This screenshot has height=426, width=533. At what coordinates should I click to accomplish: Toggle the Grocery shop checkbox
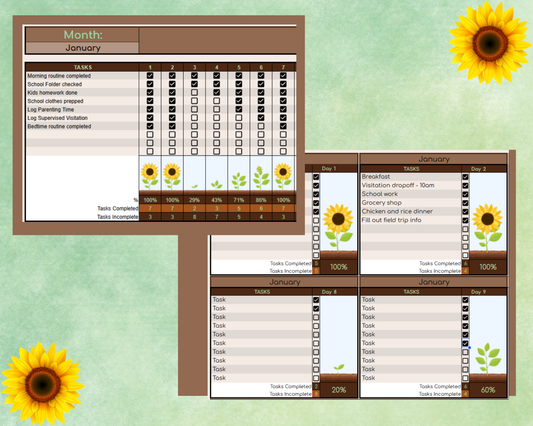465,203
